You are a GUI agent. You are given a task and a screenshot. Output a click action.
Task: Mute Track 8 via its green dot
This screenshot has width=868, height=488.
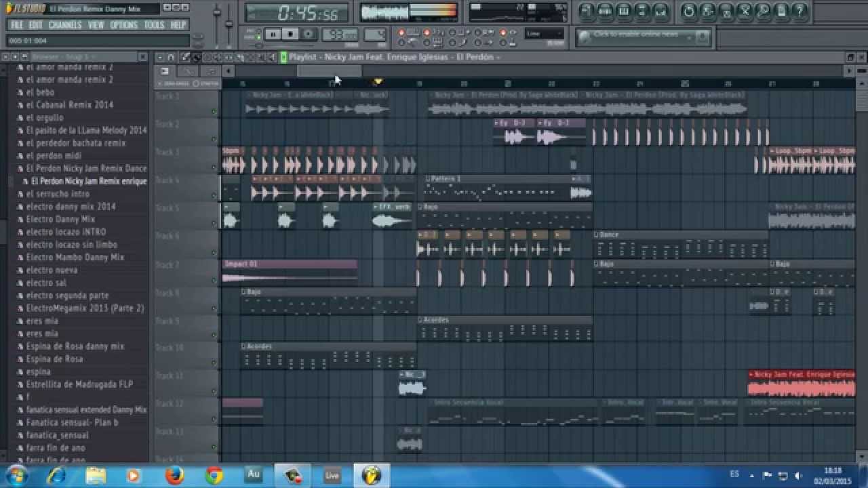[214, 308]
